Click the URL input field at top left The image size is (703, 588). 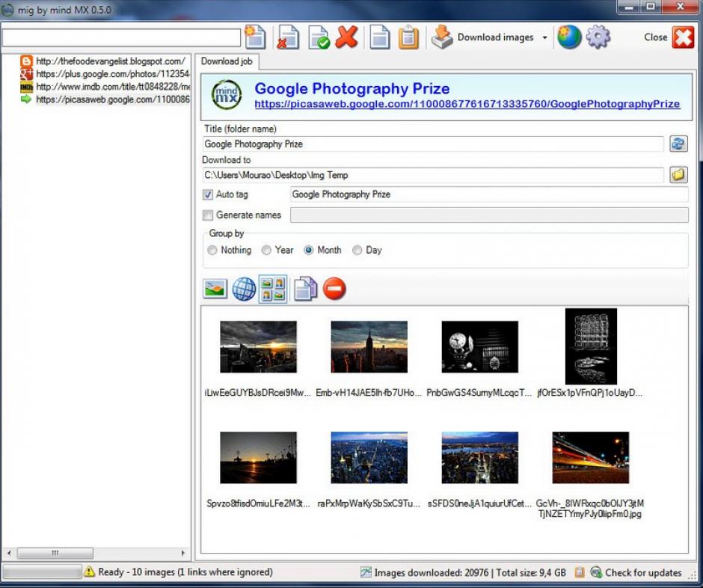(x=121, y=37)
